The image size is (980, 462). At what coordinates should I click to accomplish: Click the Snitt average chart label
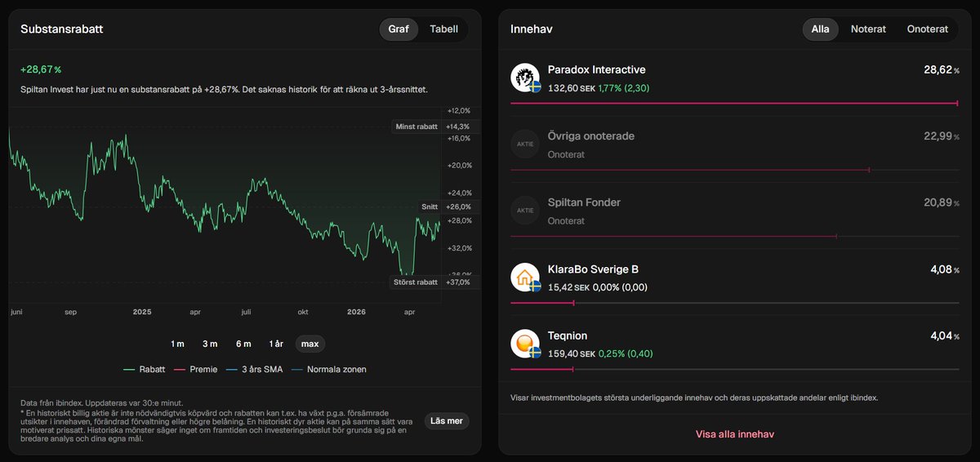430,207
